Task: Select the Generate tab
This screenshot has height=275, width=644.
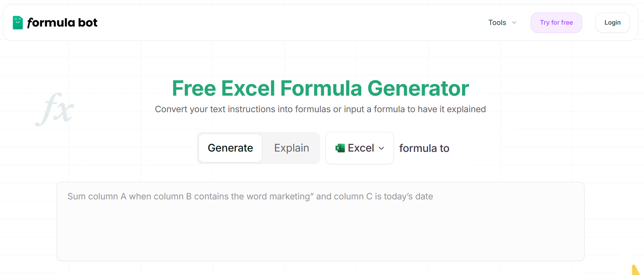Action: click(230, 148)
